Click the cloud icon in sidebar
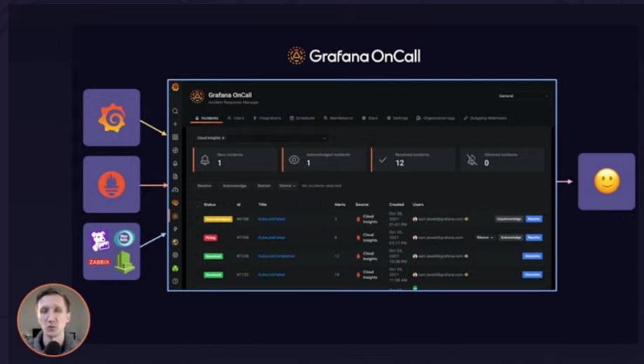This screenshot has height=364, width=644. pos(176,189)
